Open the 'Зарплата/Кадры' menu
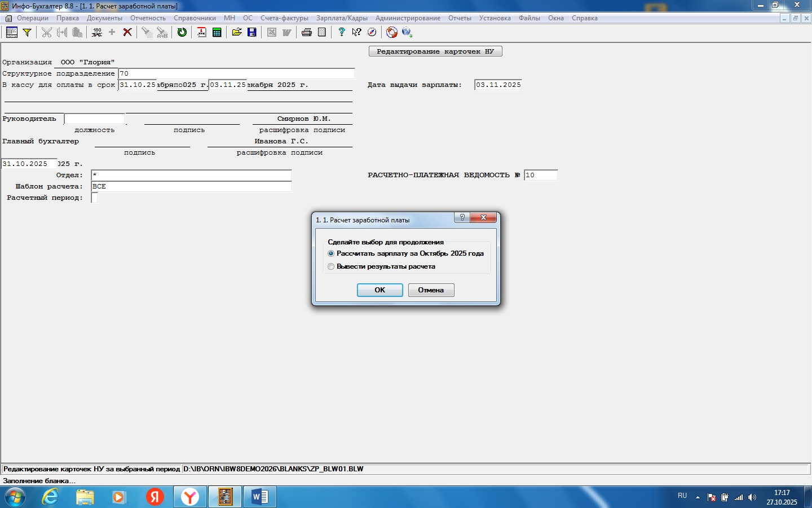The image size is (812, 508). [341, 18]
